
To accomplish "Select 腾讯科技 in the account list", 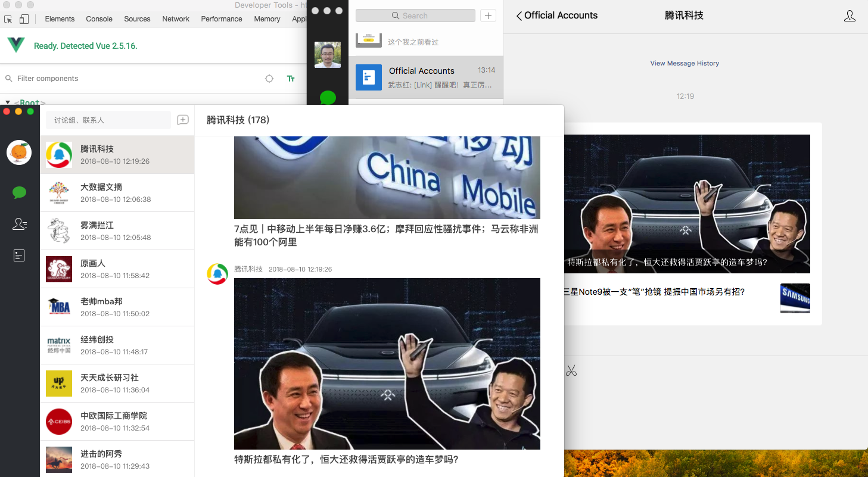I will coord(117,155).
